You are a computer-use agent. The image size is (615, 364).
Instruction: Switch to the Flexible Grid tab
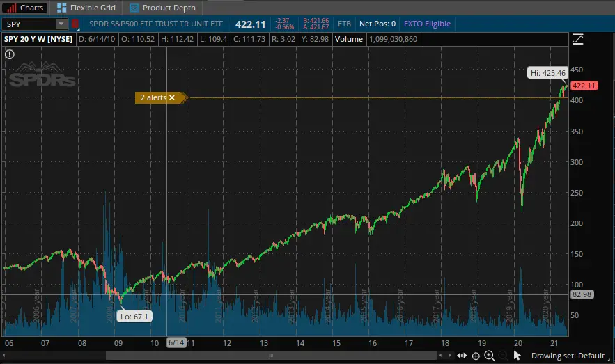(86, 8)
